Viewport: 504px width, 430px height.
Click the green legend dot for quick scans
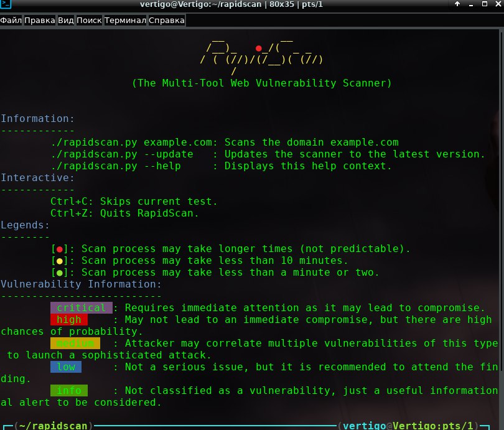[60, 273]
